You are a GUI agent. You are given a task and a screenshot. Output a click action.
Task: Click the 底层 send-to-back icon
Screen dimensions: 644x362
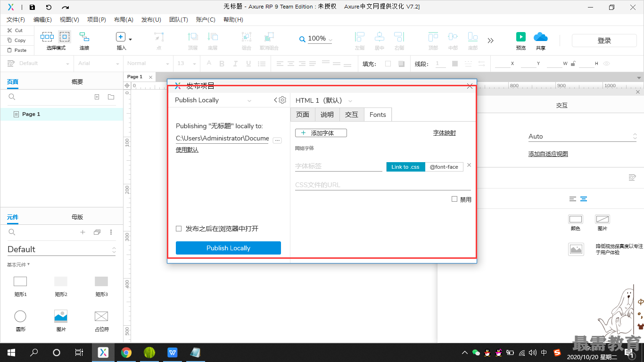point(213,37)
